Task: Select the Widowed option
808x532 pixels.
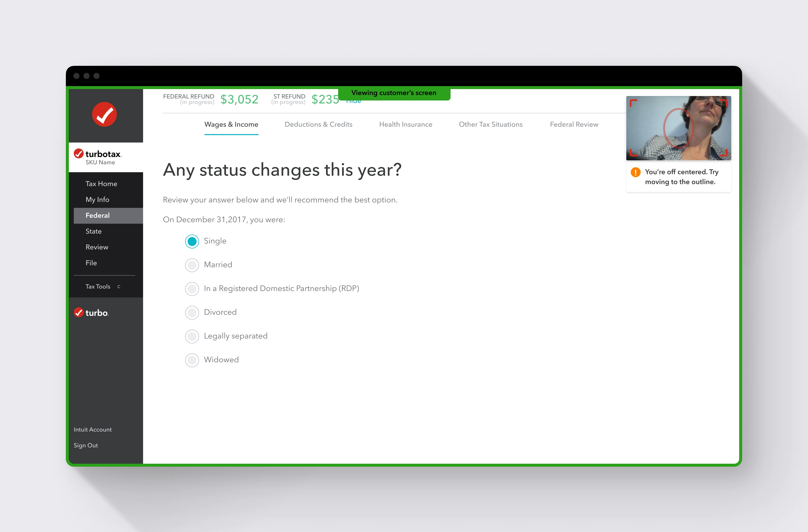Action: pyautogui.click(x=192, y=360)
